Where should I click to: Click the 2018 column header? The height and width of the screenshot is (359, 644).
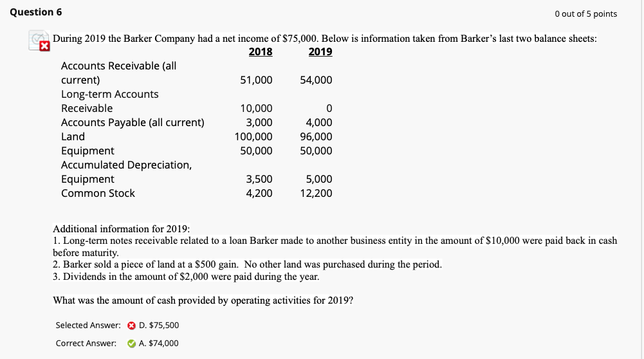(x=261, y=51)
